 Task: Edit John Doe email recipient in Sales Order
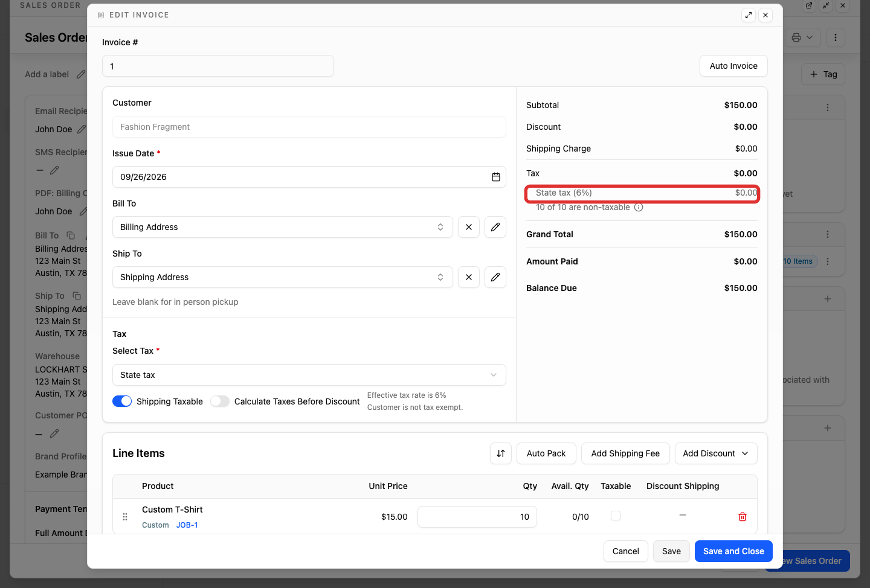pos(82,129)
